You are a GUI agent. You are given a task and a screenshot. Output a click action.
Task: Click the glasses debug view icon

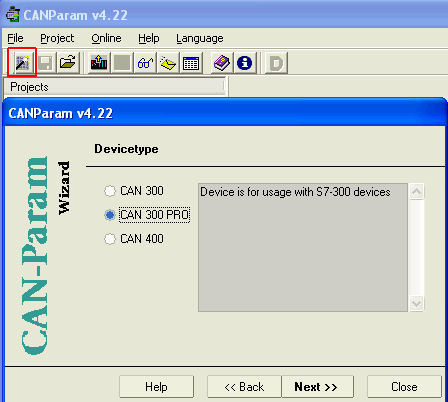[x=145, y=63]
